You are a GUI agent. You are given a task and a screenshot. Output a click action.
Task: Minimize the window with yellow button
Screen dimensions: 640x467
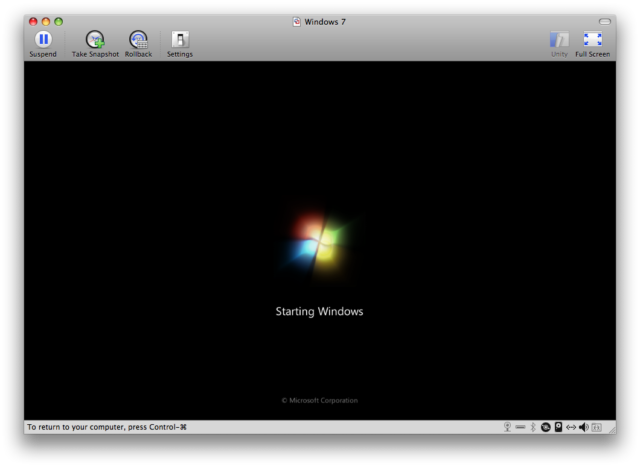[46, 22]
